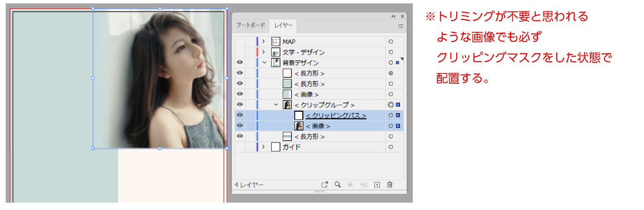The width and height of the screenshot is (644, 210).
Task: Click the Delete Selection trash icon
Action: [390, 185]
